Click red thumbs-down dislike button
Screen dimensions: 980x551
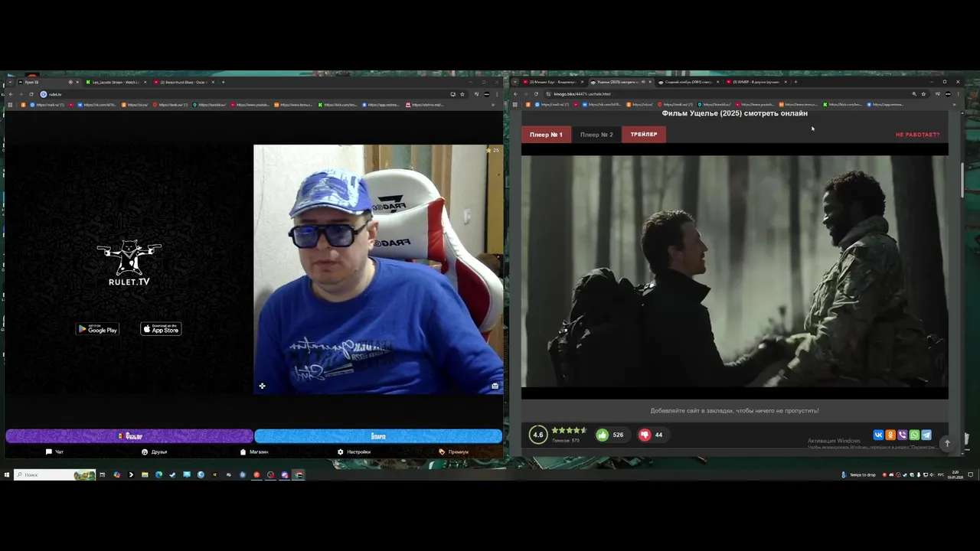coord(645,435)
